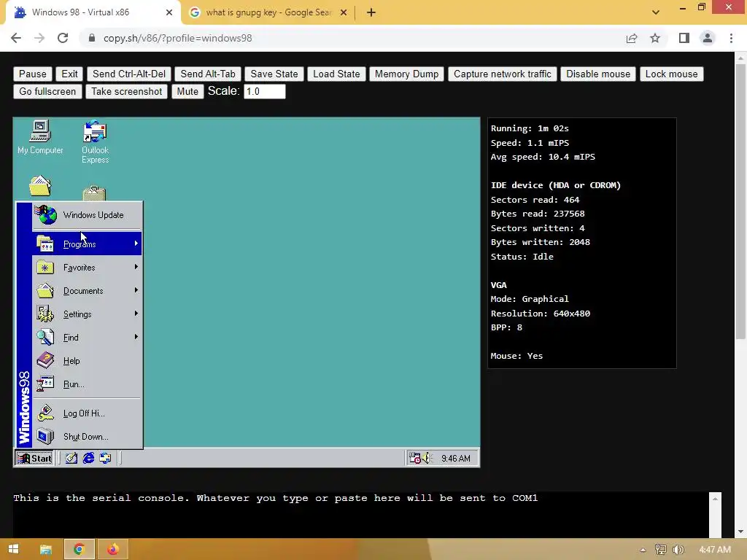Bookmark this page with star icon
747x560 pixels.
coord(655,38)
